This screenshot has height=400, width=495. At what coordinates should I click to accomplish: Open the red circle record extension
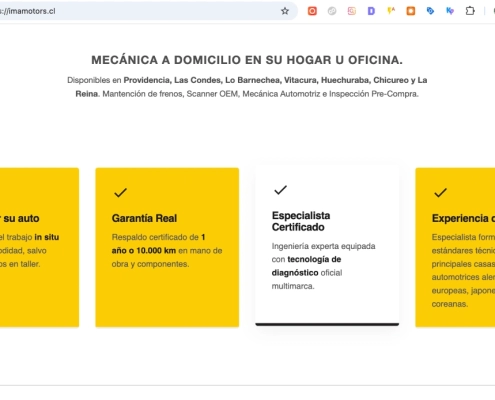coord(312,11)
